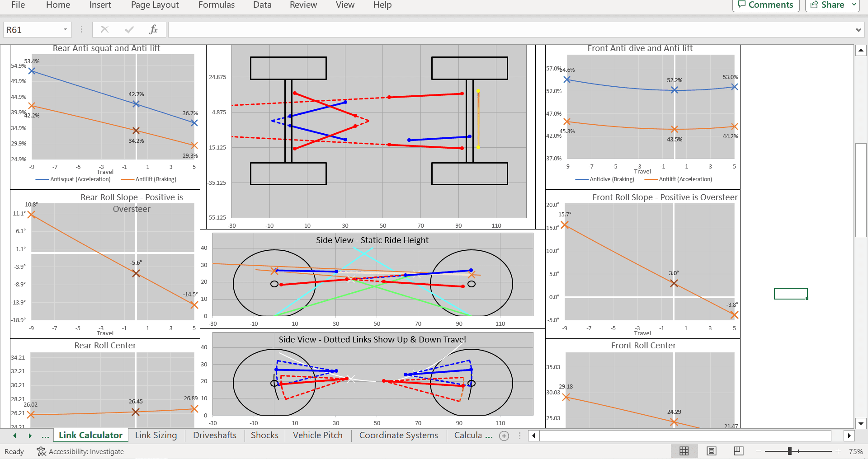This screenshot has width=868, height=459.
Task: Click the selected cell R61
Action: [x=791, y=294]
